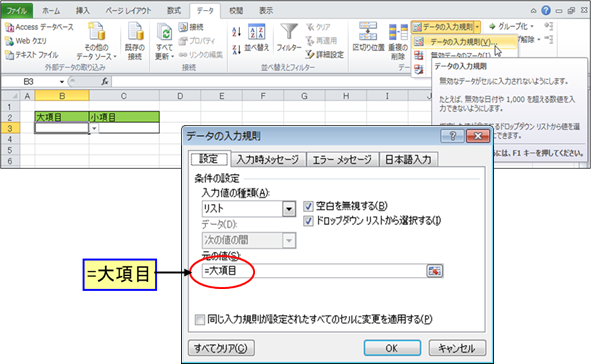The height and width of the screenshot is (364, 591).
Task: Confirm with the OK button
Action: pyautogui.click(x=392, y=348)
